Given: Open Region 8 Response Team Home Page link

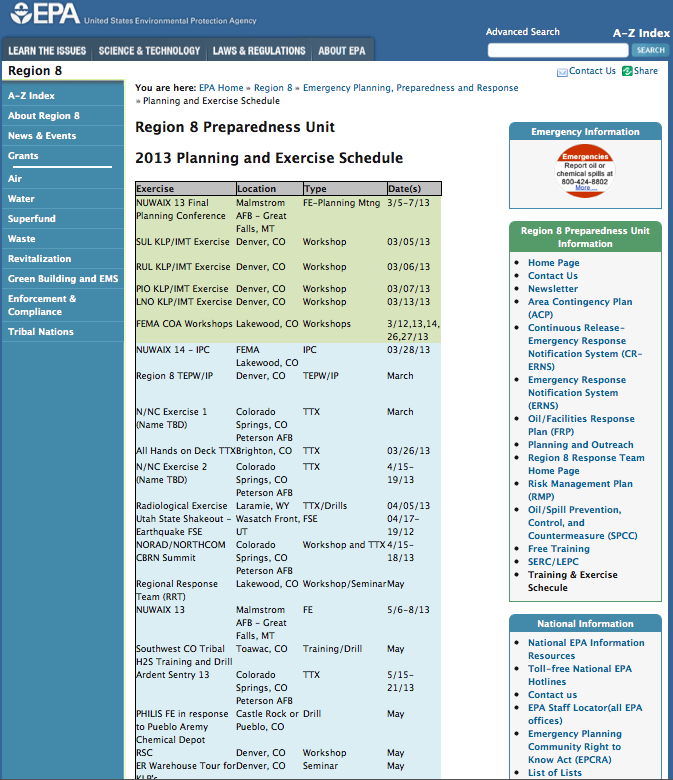Looking at the screenshot, I should [x=586, y=464].
